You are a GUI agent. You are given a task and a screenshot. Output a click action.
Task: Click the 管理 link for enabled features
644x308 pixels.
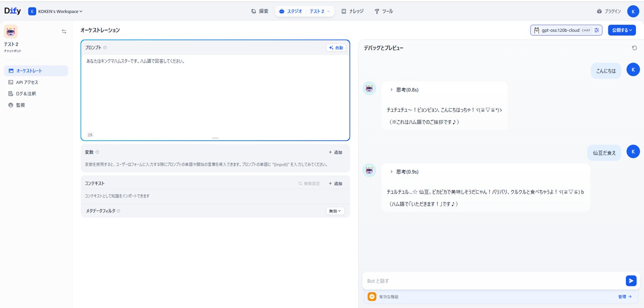(624, 297)
